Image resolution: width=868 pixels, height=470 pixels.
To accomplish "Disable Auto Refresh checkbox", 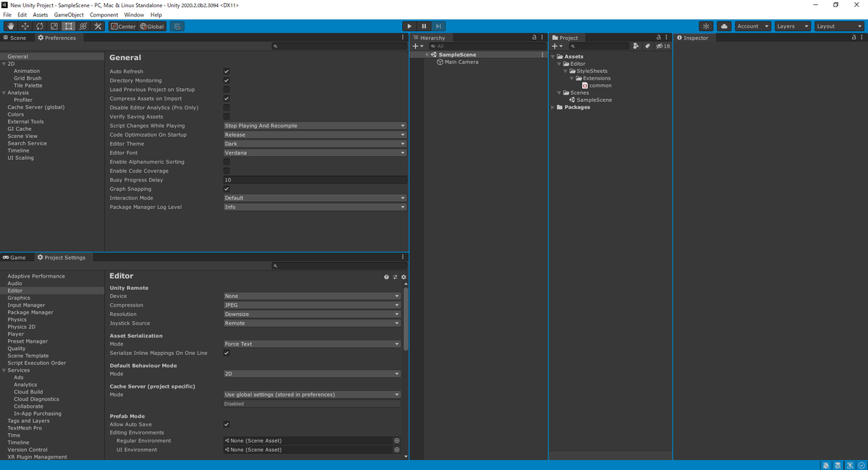I will tap(226, 72).
